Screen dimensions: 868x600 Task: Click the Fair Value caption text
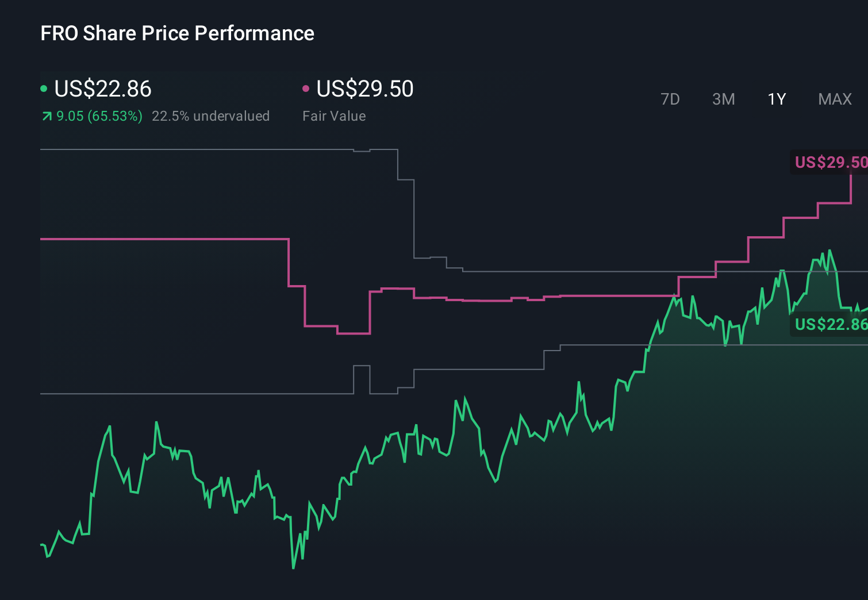[333, 116]
